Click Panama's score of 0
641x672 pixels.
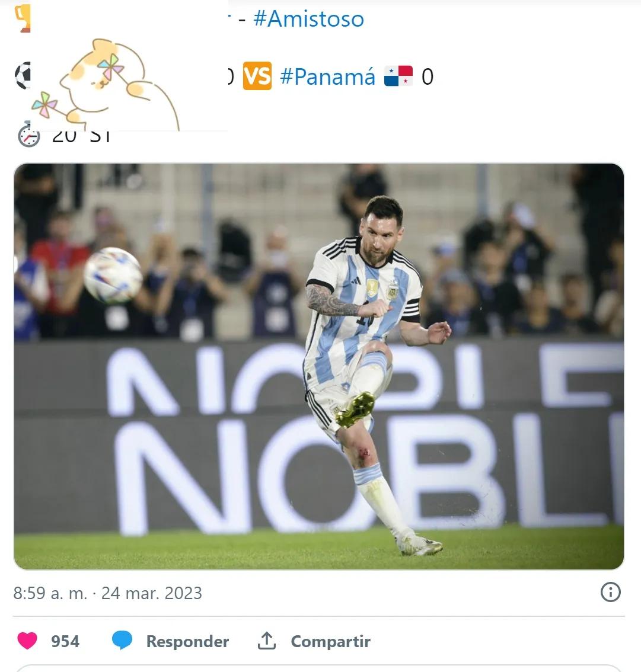coord(428,76)
